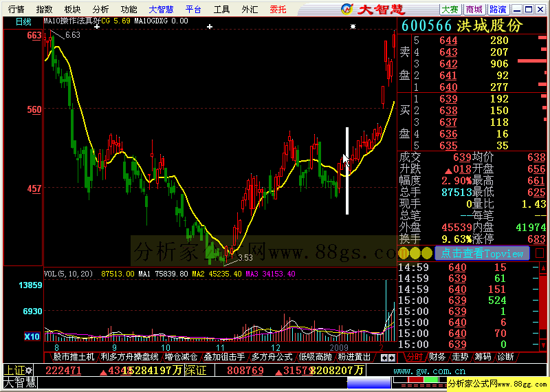Click the star marker above chart

click(353, 26)
